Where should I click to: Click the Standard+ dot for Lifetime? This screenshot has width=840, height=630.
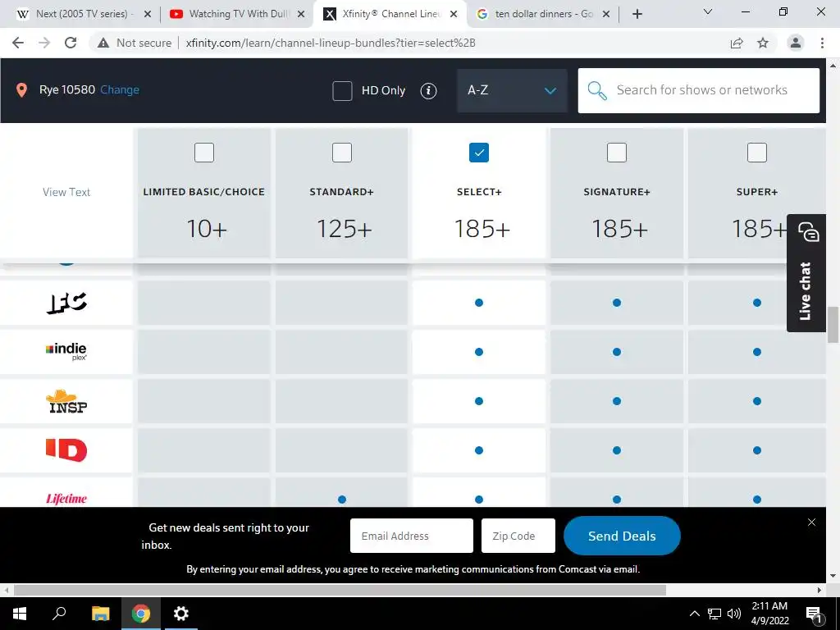coord(342,500)
